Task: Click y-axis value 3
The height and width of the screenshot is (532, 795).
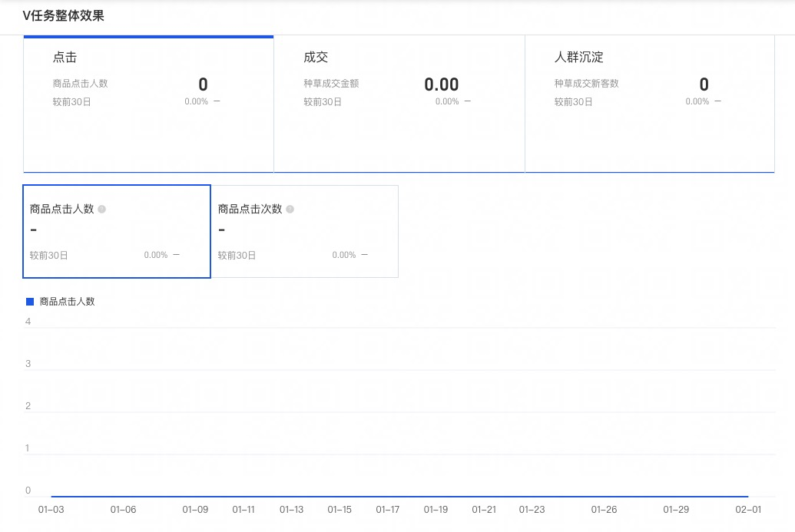Action: coord(28,364)
